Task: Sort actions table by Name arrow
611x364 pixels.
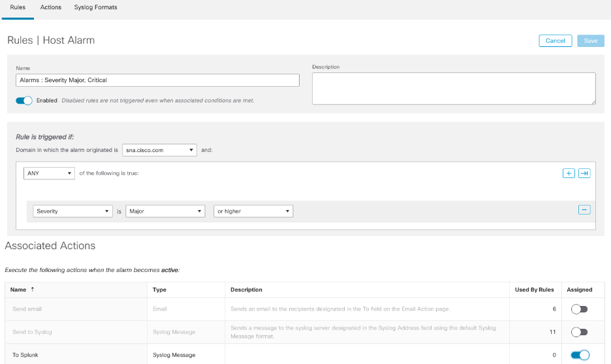Action: (33, 289)
